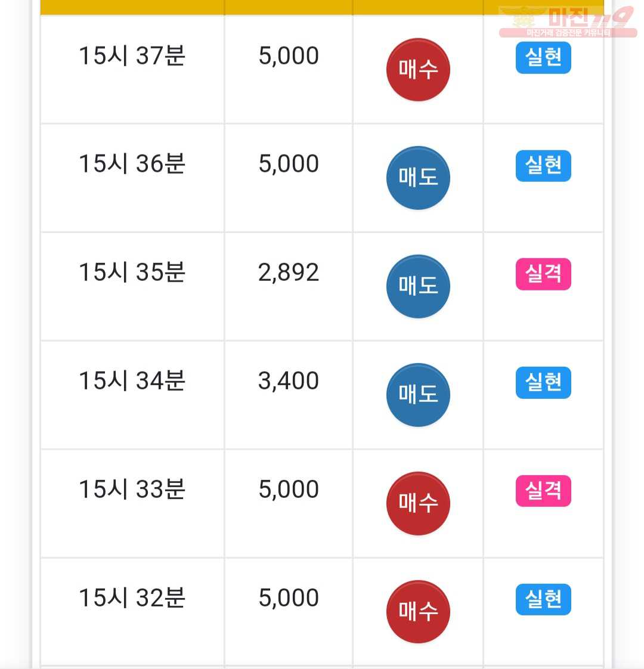Select the 15시 32분 time cell
The height and width of the screenshot is (669, 644).
[132, 598]
